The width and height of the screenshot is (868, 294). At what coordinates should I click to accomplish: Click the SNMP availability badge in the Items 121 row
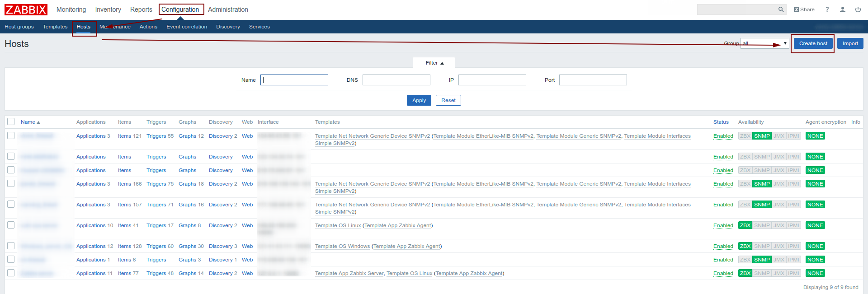point(762,136)
